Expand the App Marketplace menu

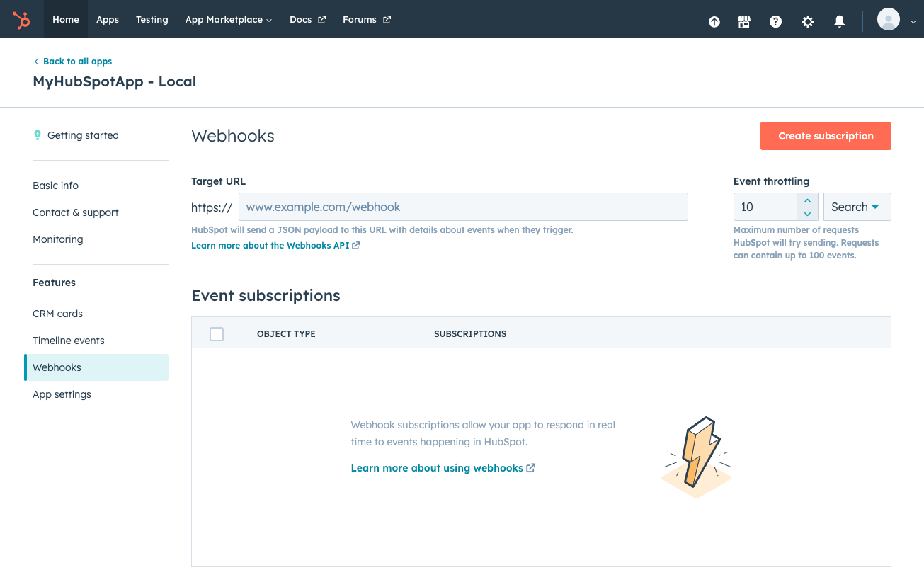point(228,20)
